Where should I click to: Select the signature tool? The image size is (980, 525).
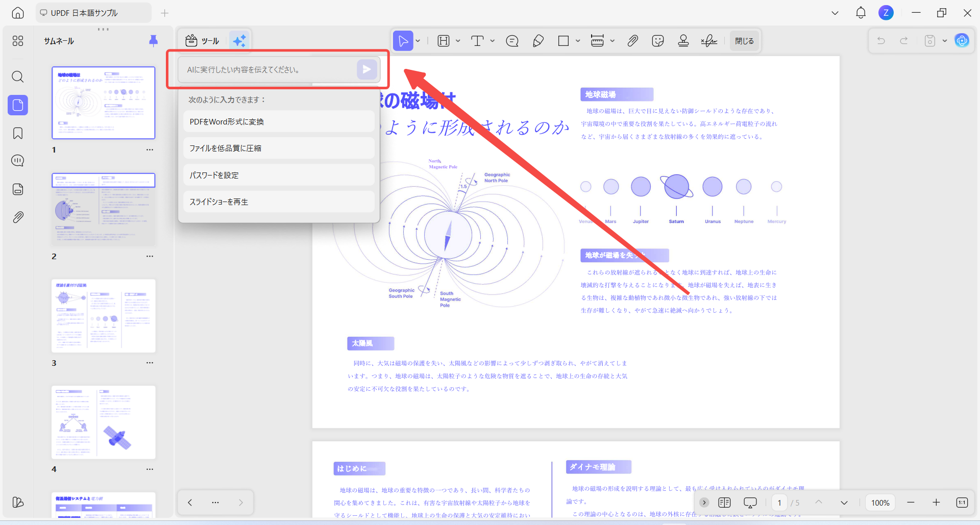pos(709,41)
